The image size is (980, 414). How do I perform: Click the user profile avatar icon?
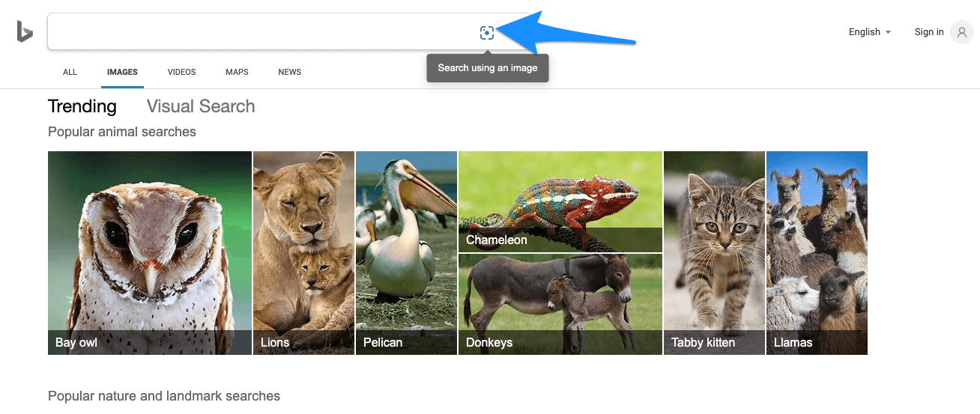pos(961,32)
